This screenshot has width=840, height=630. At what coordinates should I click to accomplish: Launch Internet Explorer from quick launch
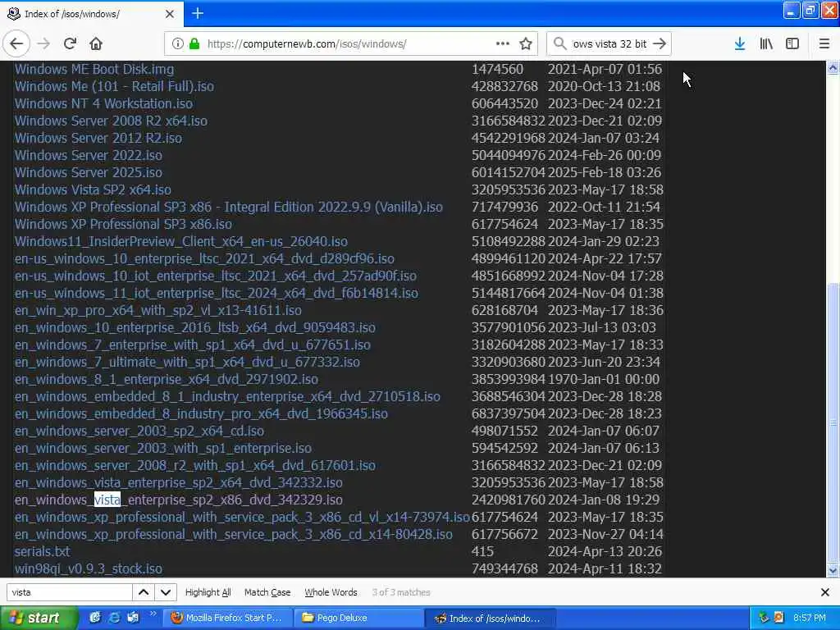pos(113,618)
